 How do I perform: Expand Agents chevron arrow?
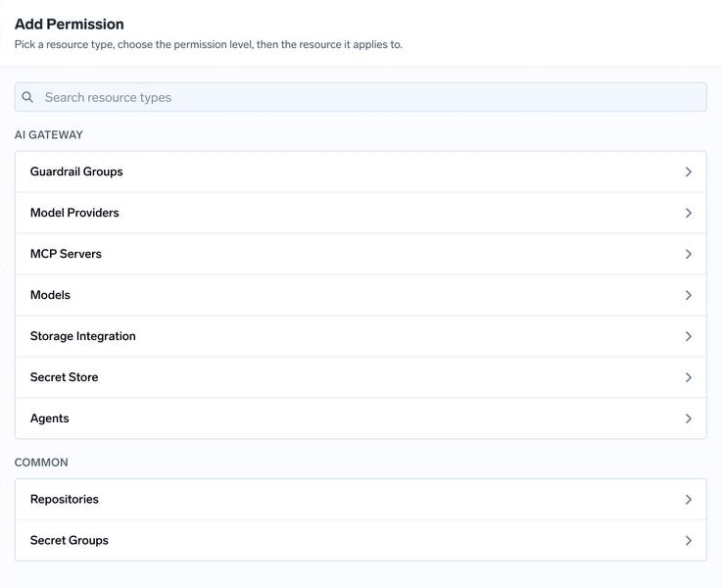point(688,418)
